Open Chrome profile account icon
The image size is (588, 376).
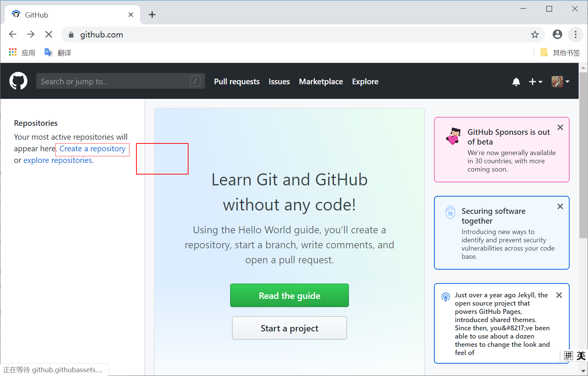tap(557, 34)
